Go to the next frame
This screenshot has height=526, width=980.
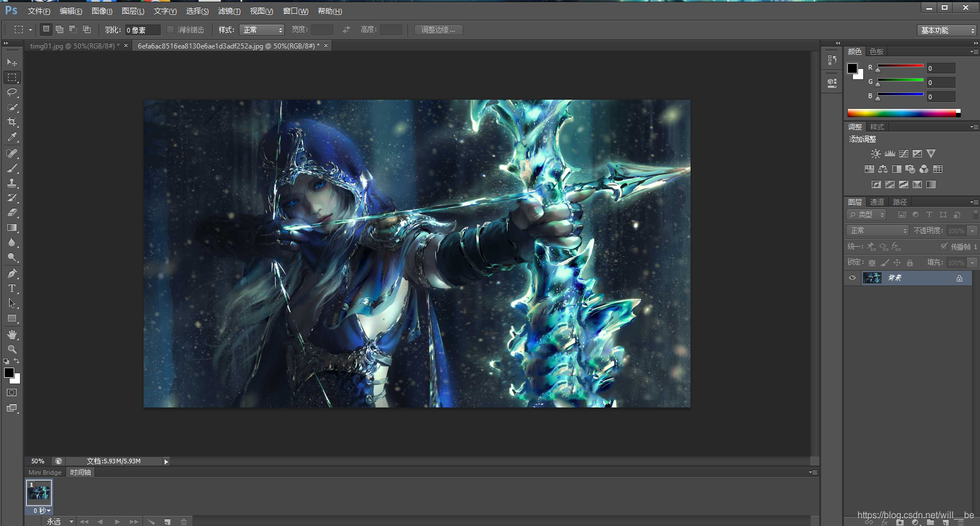tap(134, 521)
